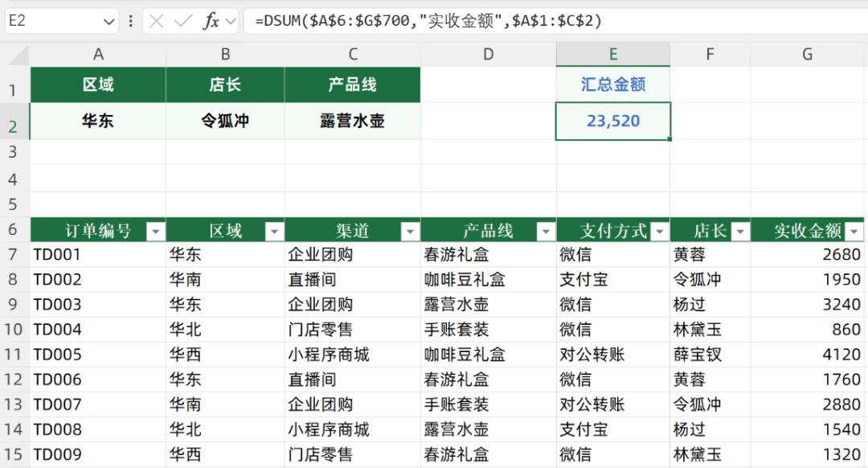Expand the function list arrow beside fx

pyautogui.click(x=231, y=23)
